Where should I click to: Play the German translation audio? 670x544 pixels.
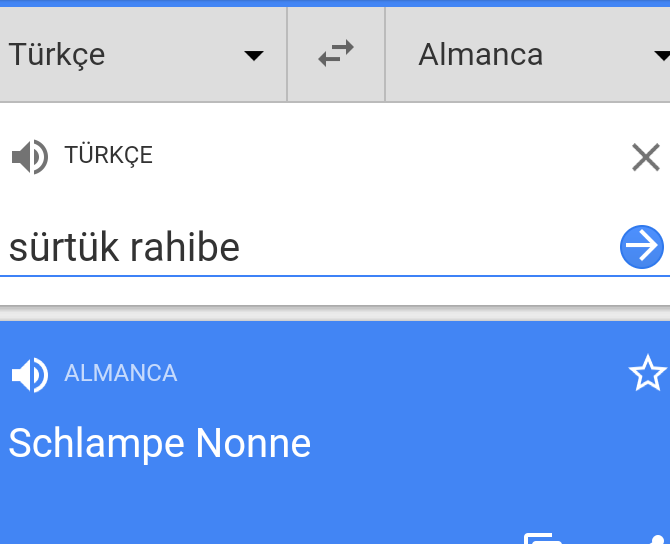(x=29, y=374)
